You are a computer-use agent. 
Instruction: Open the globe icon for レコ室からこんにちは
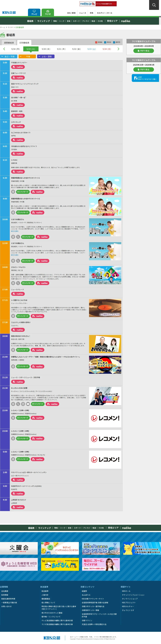[x=13, y=316]
